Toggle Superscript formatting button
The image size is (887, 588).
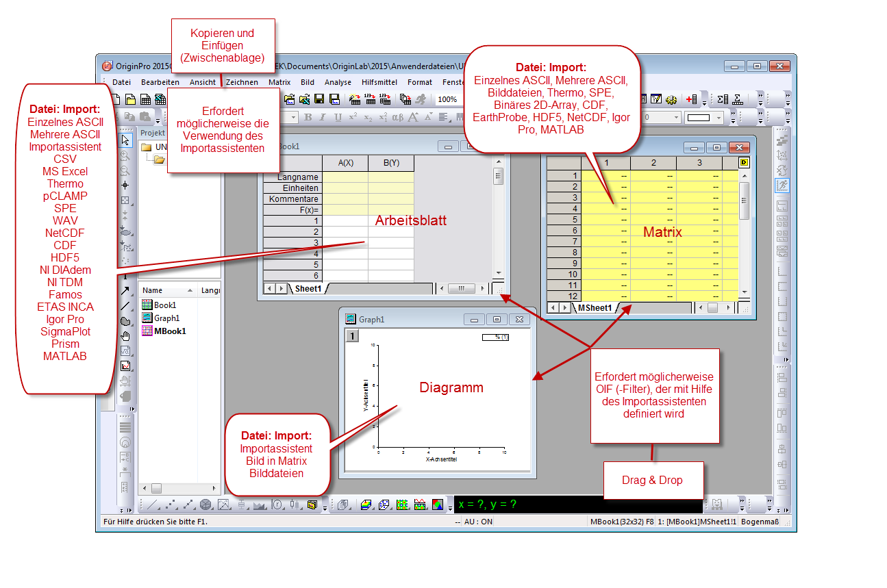click(353, 117)
